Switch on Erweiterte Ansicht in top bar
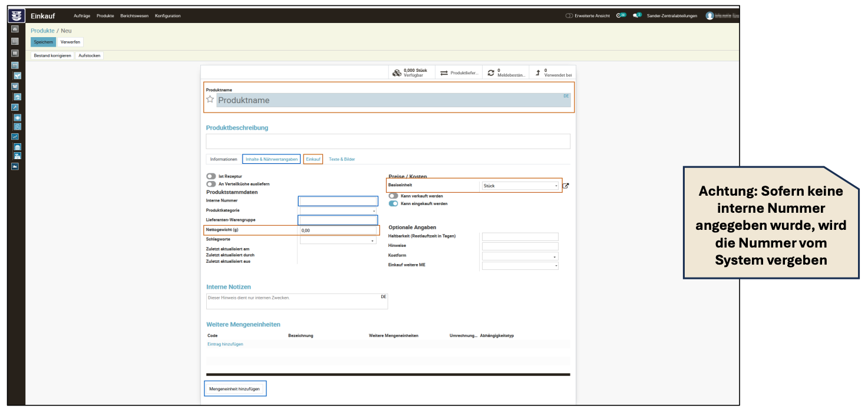 coord(569,16)
